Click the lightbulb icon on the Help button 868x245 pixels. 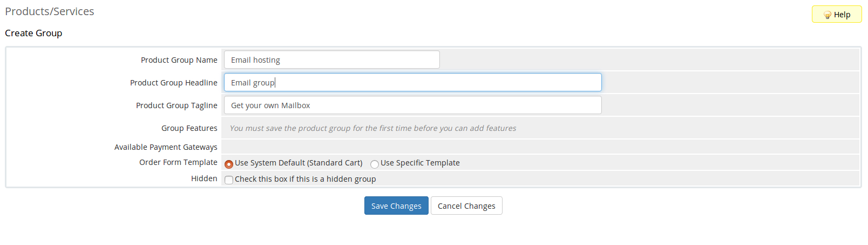pyautogui.click(x=827, y=15)
